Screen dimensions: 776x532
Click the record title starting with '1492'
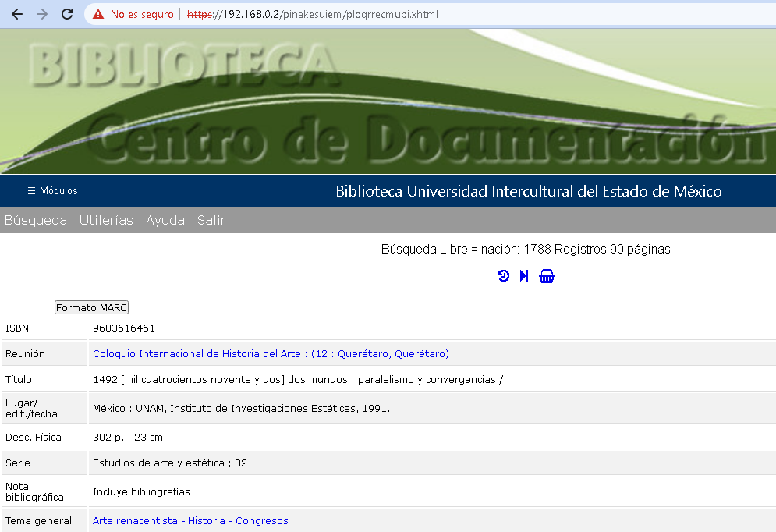[298, 380]
